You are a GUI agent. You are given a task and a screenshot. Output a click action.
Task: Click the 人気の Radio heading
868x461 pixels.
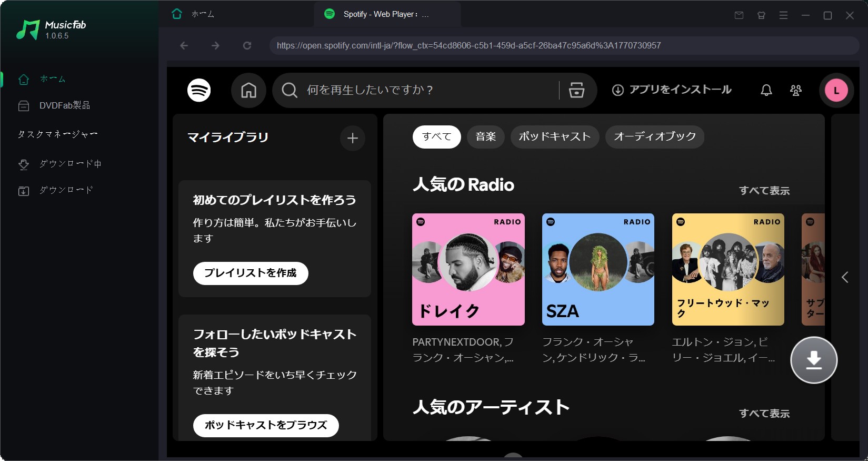(x=464, y=184)
